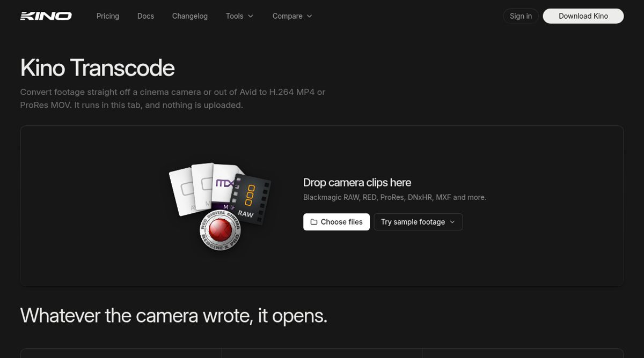Expand the Compare dropdown menu
Image resolution: width=644 pixels, height=358 pixels.
pos(292,16)
